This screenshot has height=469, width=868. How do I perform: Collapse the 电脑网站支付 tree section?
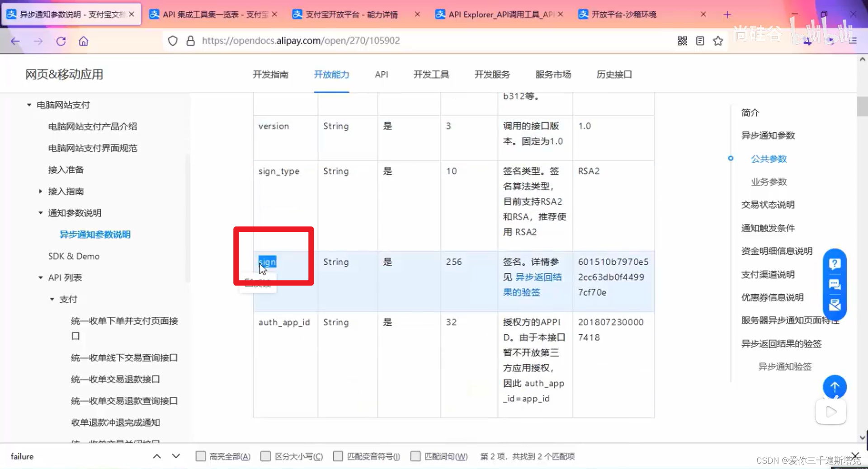click(29, 105)
